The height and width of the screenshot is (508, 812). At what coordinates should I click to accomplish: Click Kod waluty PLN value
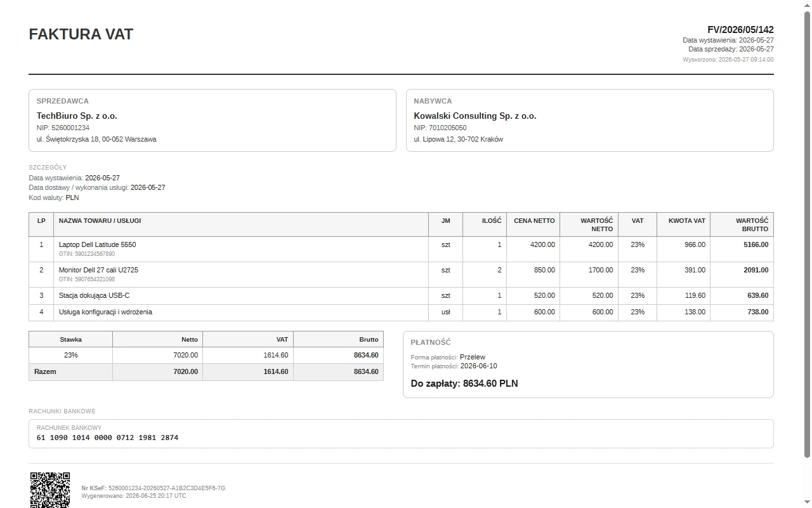pyautogui.click(x=72, y=197)
